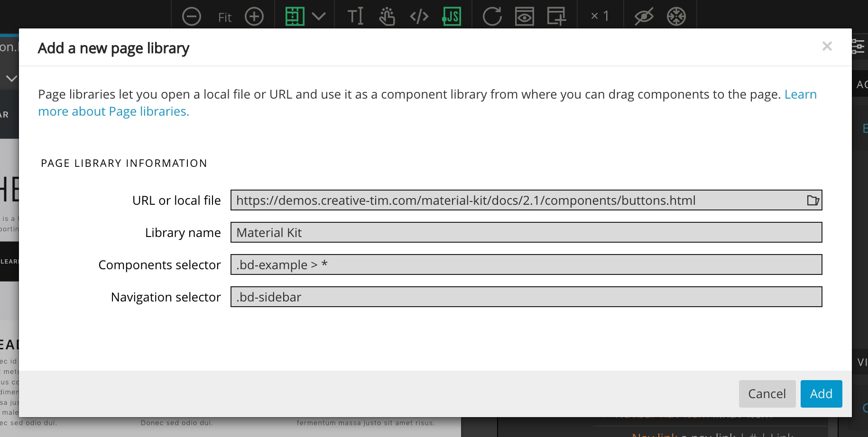868x437 pixels.
Task: Click the sliders settings icon at the right edge
Action: coord(859,46)
